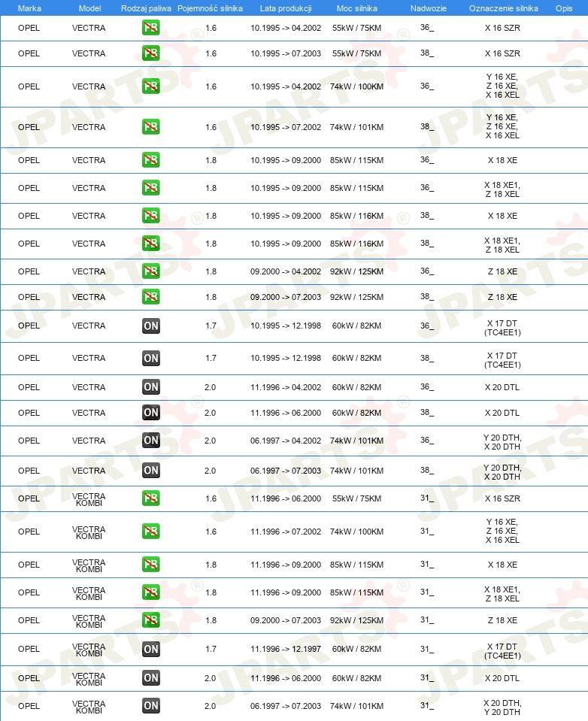Click 74kW / 101KM in 10.1995 -> 07.2002 row

click(x=356, y=127)
